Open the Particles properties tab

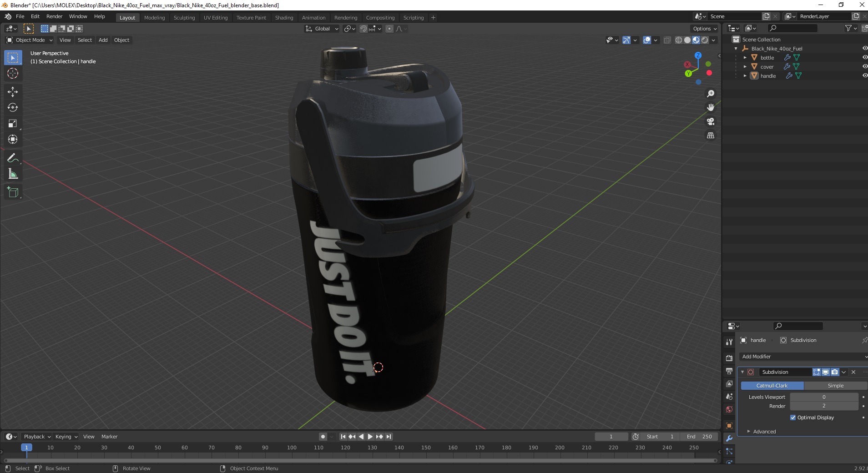click(x=729, y=451)
